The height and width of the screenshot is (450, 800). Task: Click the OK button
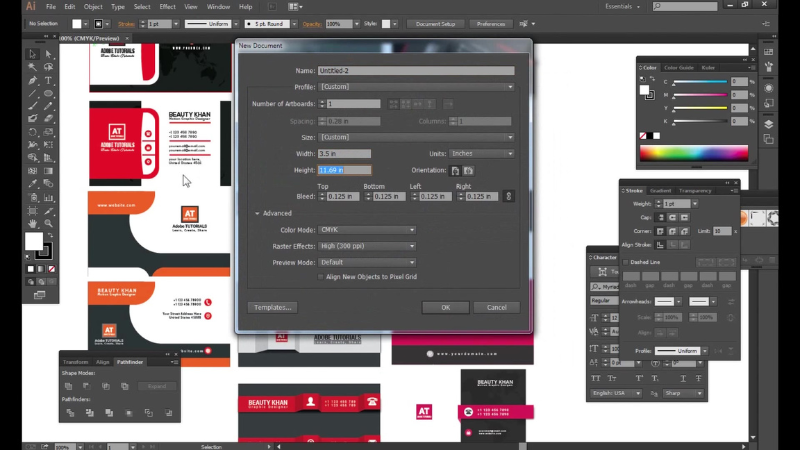(445, 308)
